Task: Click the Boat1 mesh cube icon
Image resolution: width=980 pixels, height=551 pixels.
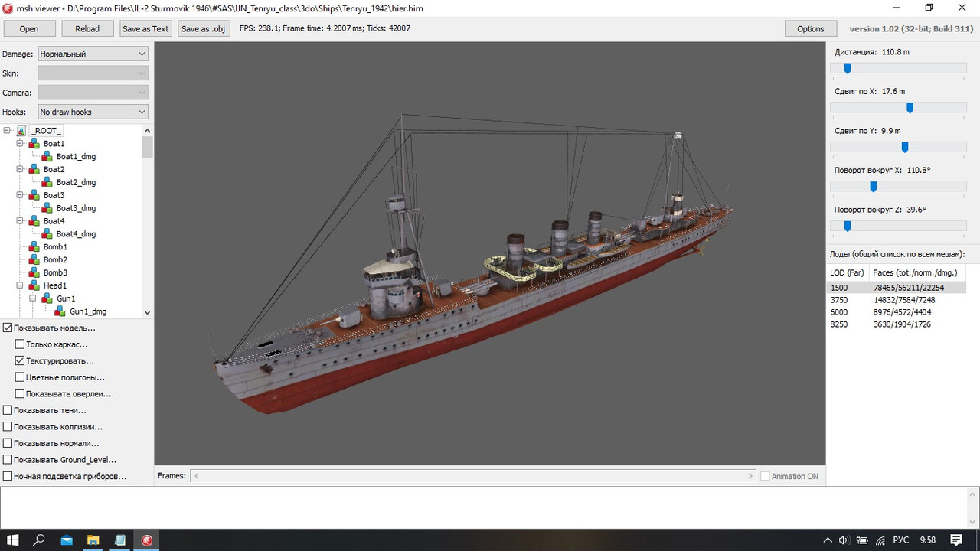Action: pyautogui.click(x=34, y=144)
